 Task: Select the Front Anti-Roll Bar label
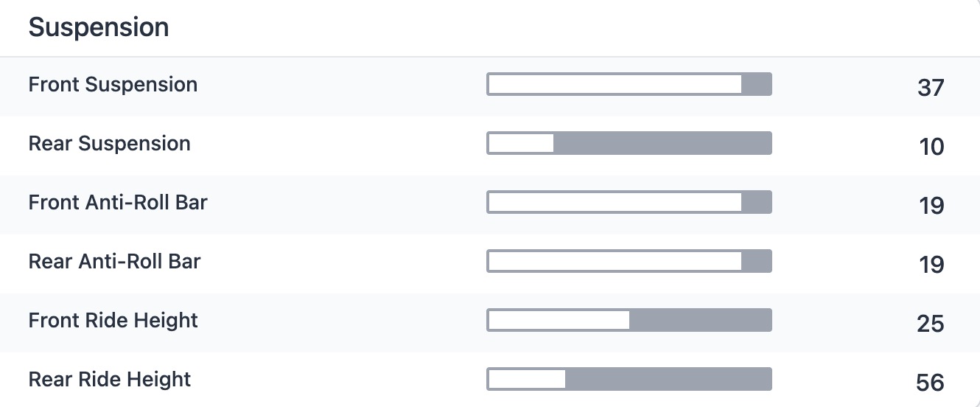pos(118,203)
